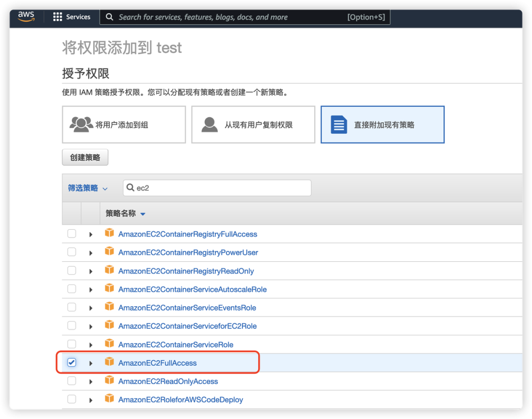Check AmazonEC2ContainerServiceforEC2Role checkbox
The width and height of the screenshot is (532, 419).
(x=71, y=326)
